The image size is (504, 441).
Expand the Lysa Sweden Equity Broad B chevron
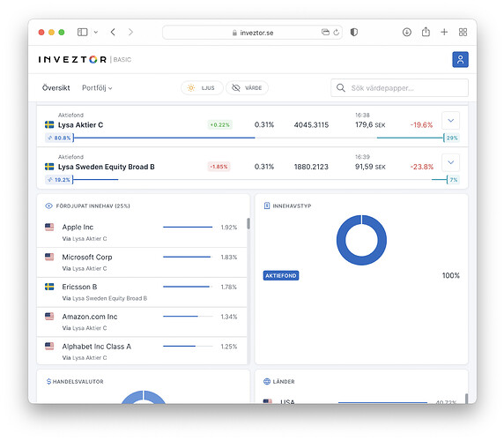450,162
